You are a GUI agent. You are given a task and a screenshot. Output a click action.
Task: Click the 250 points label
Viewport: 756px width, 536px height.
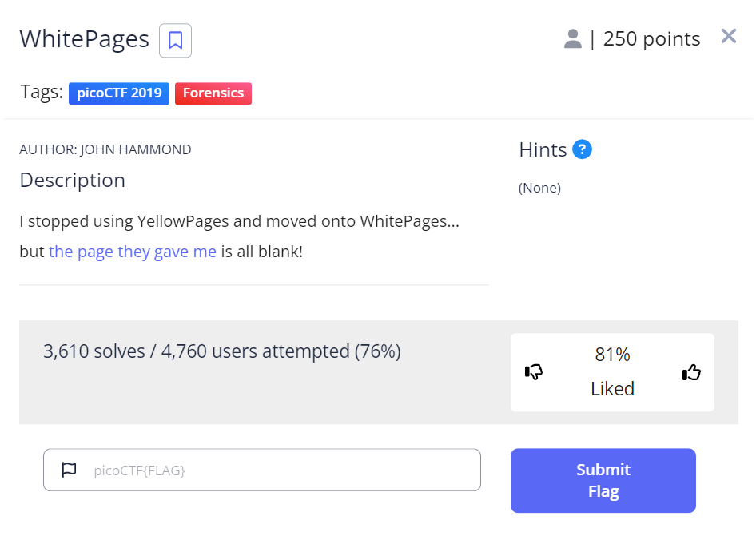tap(651, 39)
